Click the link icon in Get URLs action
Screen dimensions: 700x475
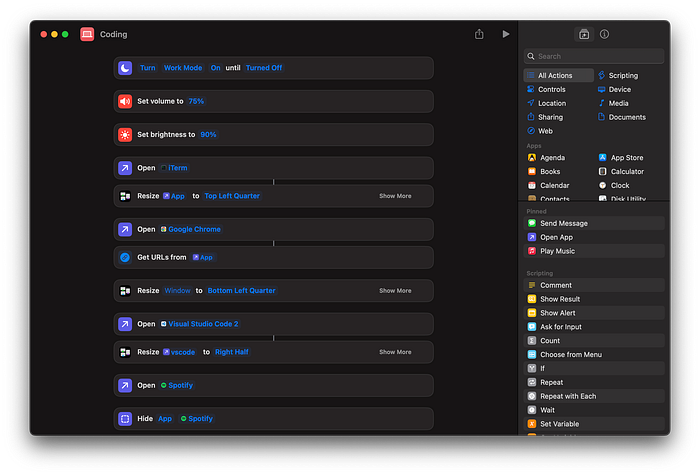tap(125, 257)
